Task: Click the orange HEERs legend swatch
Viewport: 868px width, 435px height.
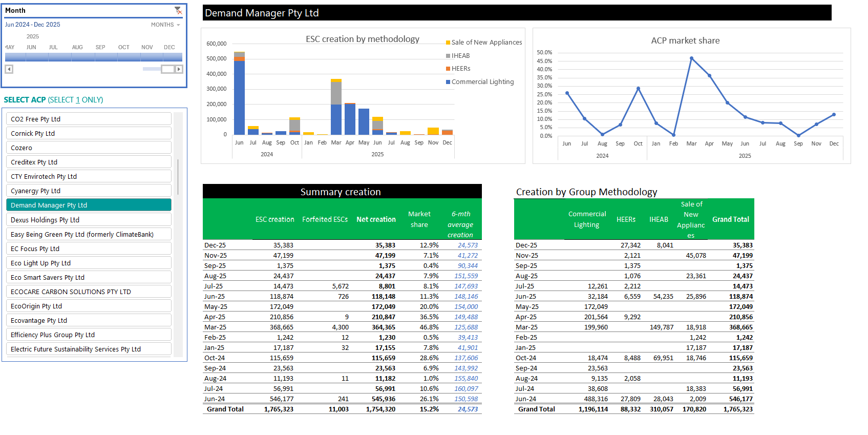Action: click(448, 69)
